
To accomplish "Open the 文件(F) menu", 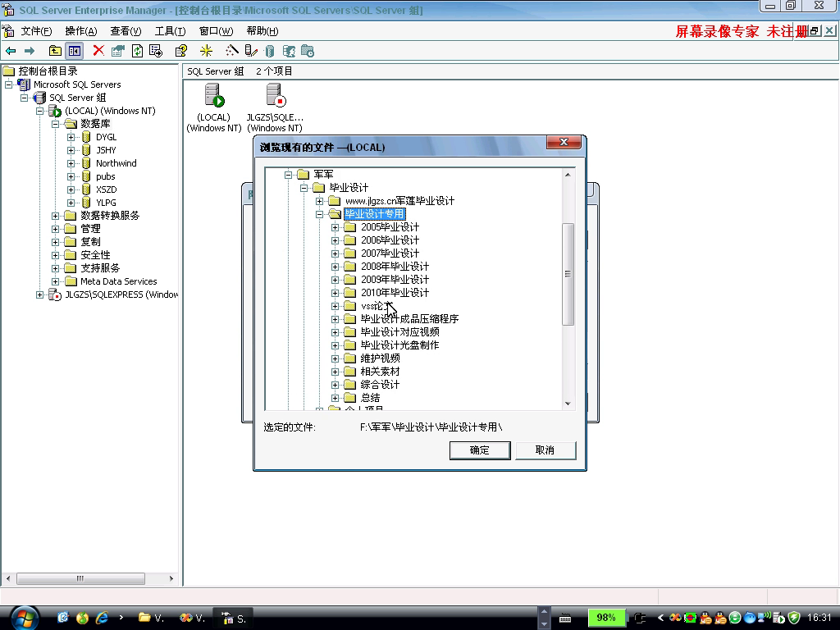I will (36, 31).
